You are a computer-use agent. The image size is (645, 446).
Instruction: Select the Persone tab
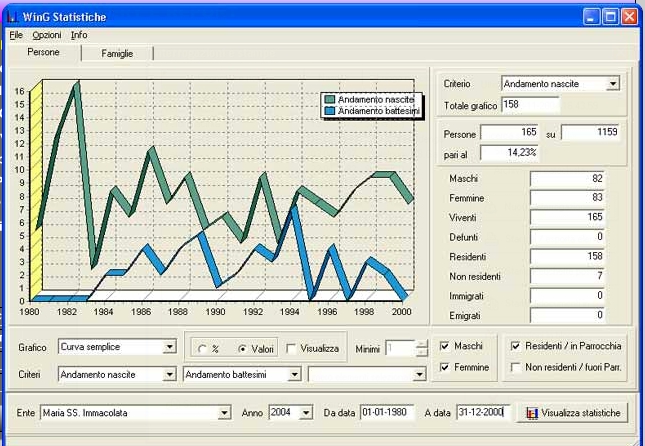click(43, 52)
